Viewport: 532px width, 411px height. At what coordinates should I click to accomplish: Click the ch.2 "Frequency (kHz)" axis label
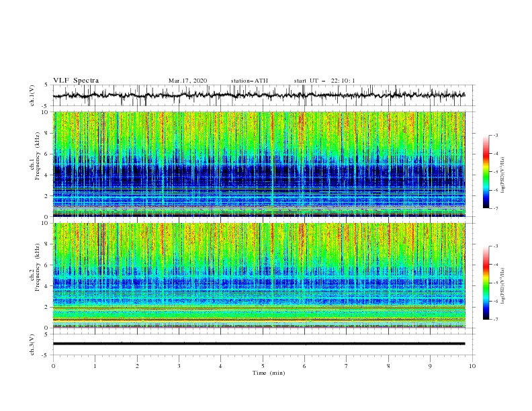tap(38, 267)
